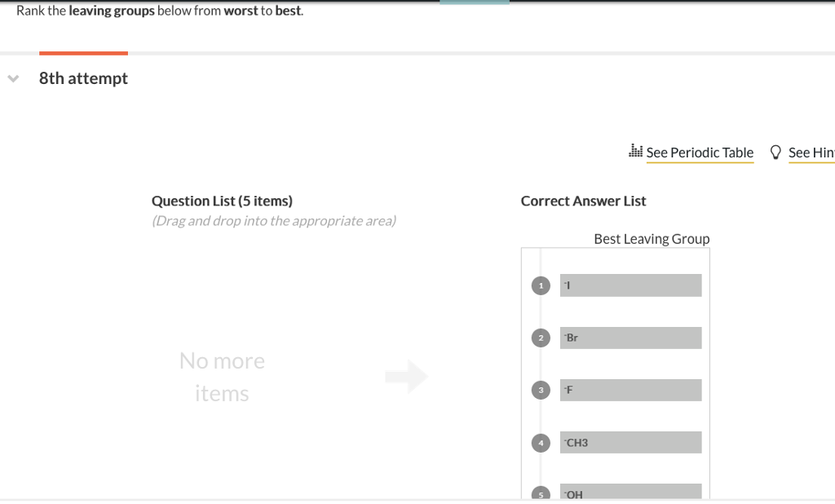Select the -OH answer slot
This screenshot has width=835, height=504.
pyautogui.click(x=630, y=493)
